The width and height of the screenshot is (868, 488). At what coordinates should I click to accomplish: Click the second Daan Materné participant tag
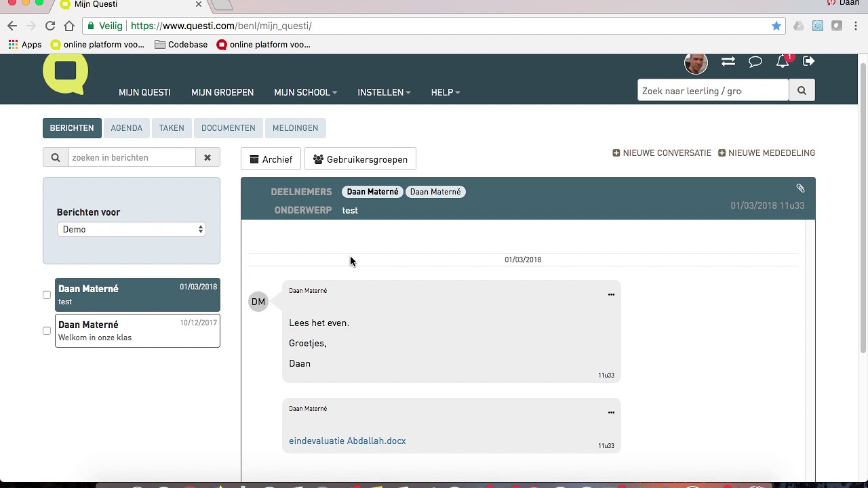click(435, 192)
